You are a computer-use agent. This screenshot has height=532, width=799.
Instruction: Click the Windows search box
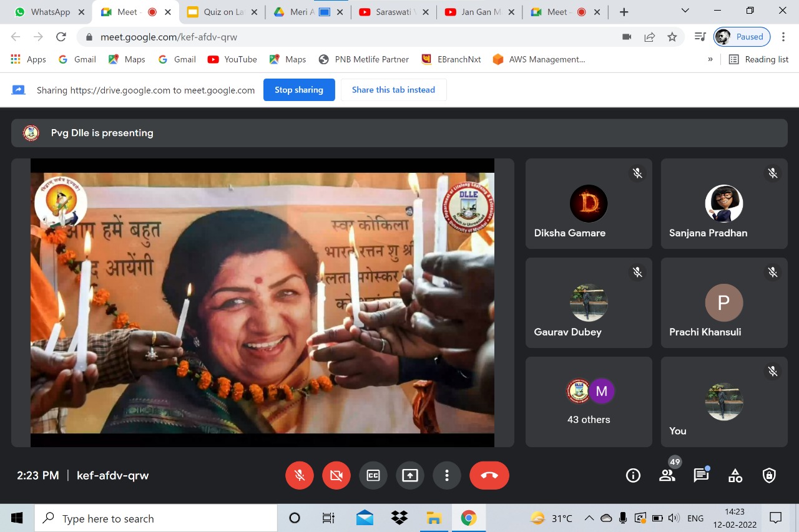click(159, 518)
